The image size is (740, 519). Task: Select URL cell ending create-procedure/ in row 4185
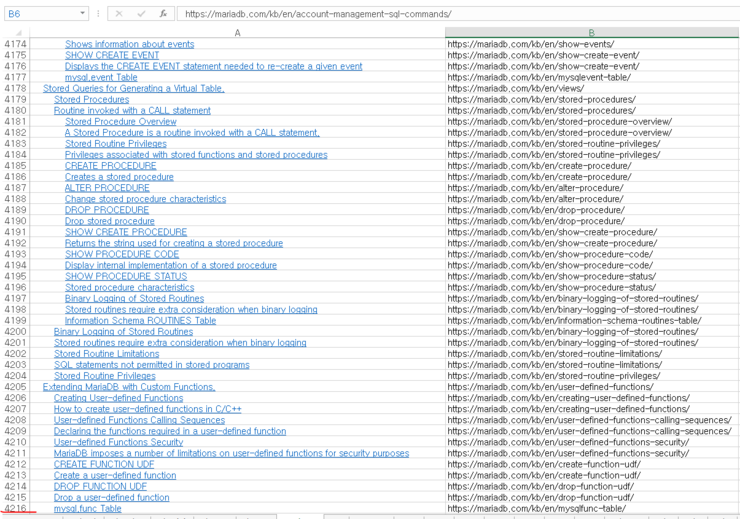tap(592, 166)
